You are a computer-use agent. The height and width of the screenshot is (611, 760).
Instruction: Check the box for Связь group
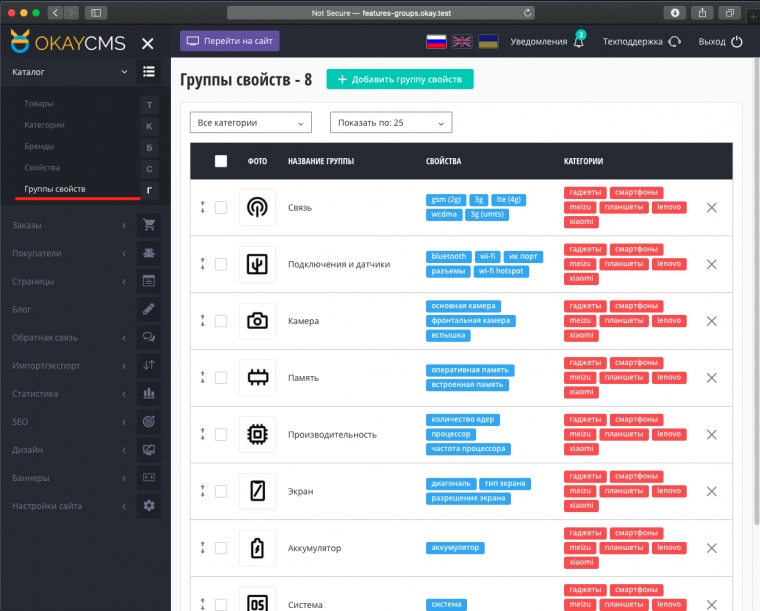221,207
